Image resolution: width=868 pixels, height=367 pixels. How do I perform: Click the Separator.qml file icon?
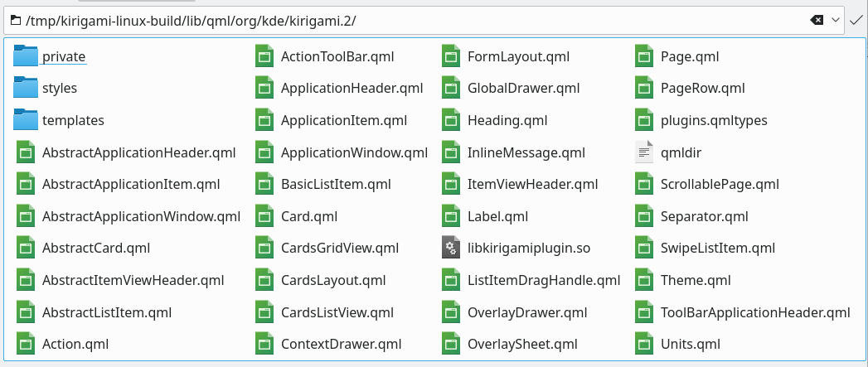644,216
